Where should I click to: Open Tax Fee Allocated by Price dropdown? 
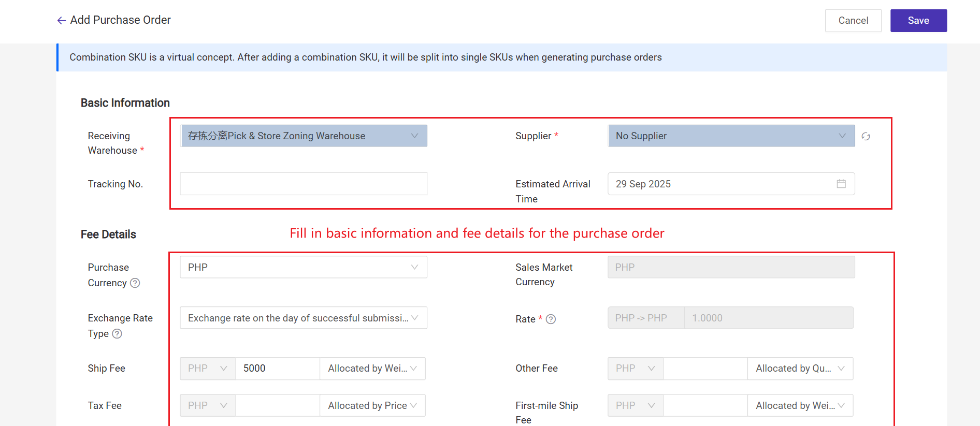coord(372,406)
